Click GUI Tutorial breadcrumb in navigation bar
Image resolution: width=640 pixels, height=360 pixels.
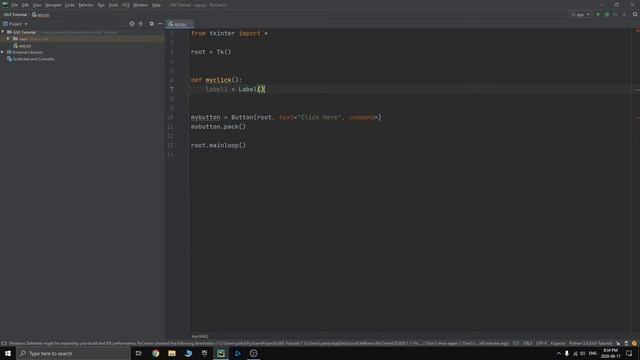click(15, 15)
